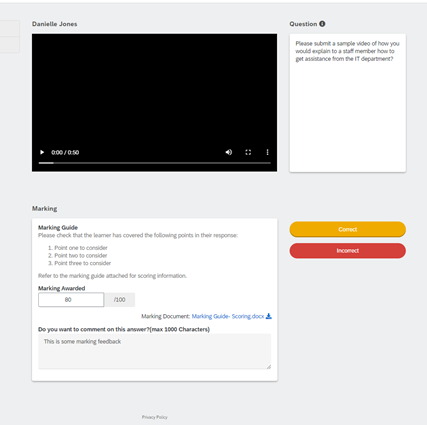
Task: Open the Marking Guide- Scoring.docx link
Action: tap(228, 316)
